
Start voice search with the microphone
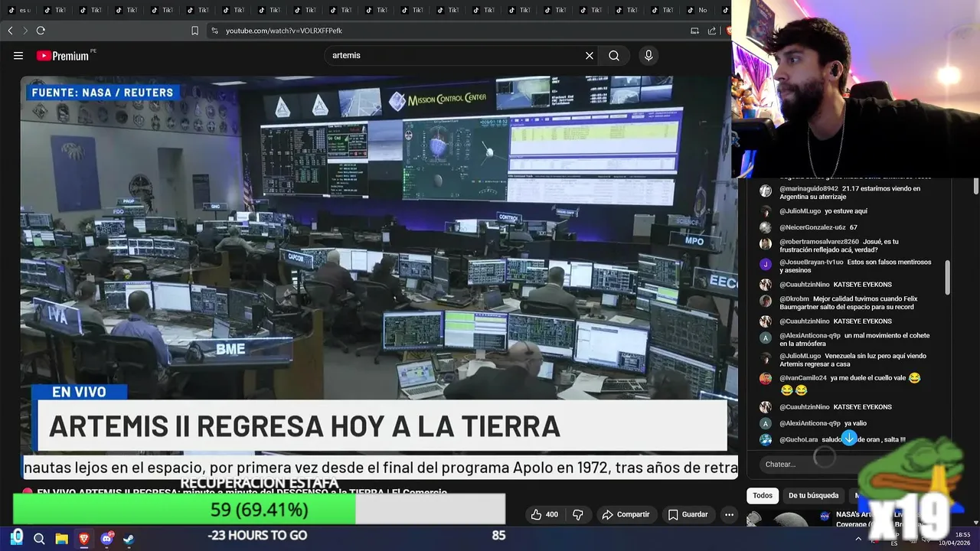coord(648,56)
